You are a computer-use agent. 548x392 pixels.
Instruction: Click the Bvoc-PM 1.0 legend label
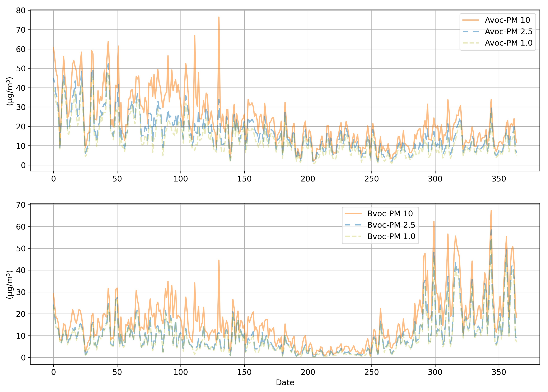click(x=391, y=236)
